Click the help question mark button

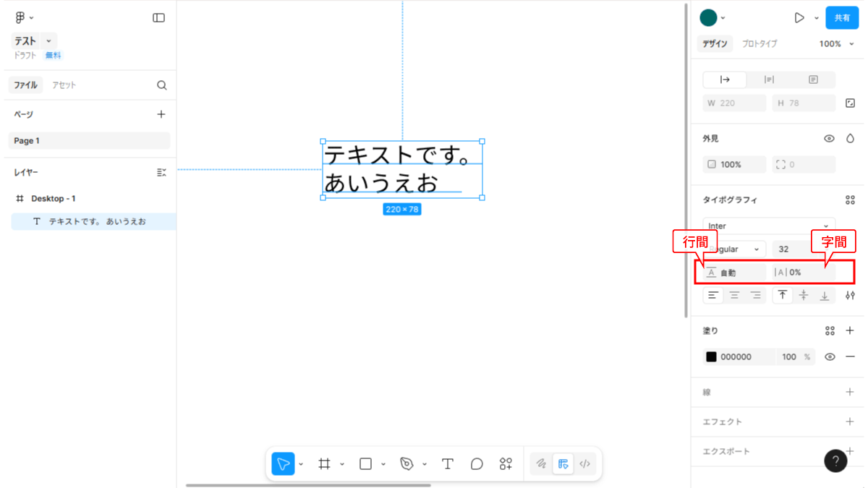[835, 461]
